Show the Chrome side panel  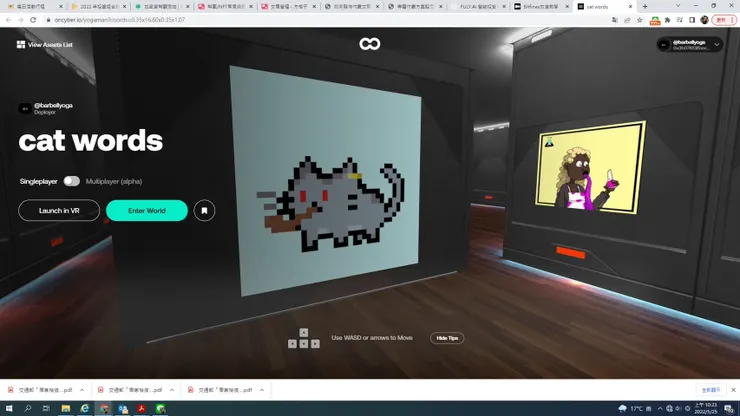692,20
